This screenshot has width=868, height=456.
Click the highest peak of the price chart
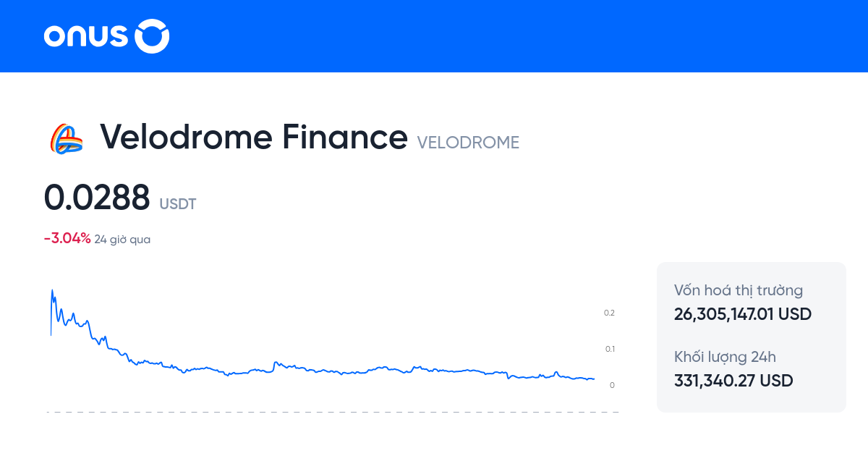pyautogui.click(x=52, y=291)
